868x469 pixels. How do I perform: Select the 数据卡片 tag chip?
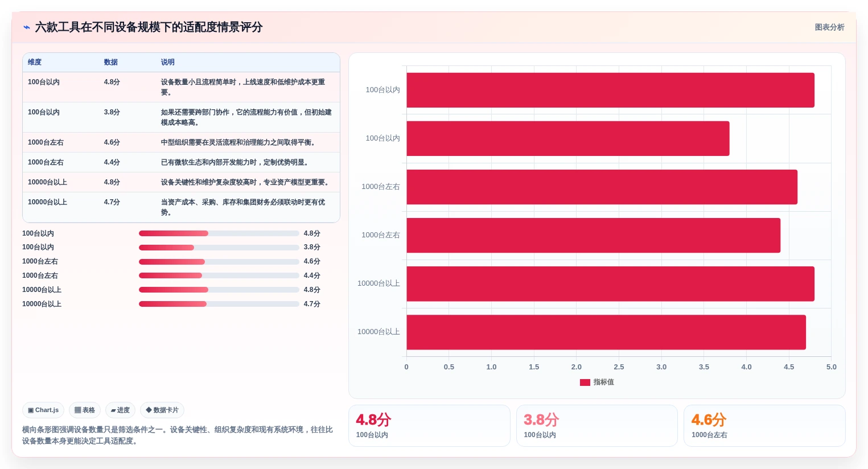pos(162,410)
